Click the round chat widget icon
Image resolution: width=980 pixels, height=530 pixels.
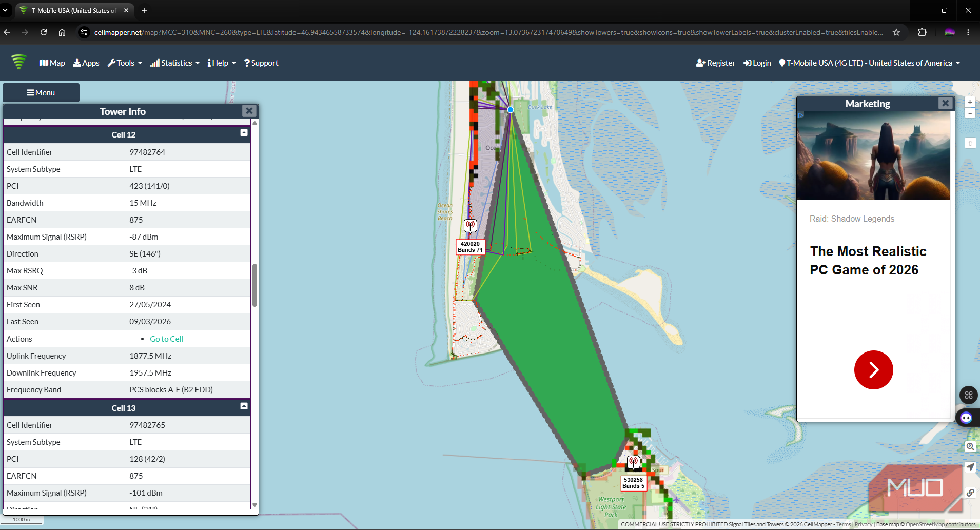tap(966, 418)
